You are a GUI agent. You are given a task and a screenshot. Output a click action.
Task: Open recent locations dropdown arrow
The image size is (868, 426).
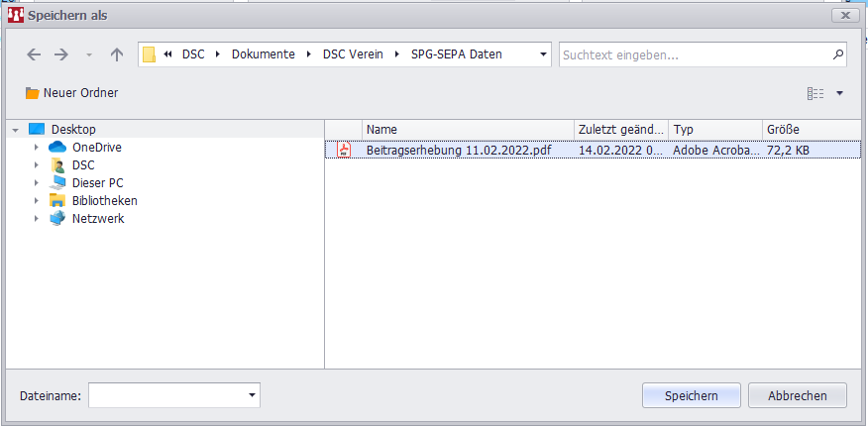pyautogui.click(x=89, y=55)
